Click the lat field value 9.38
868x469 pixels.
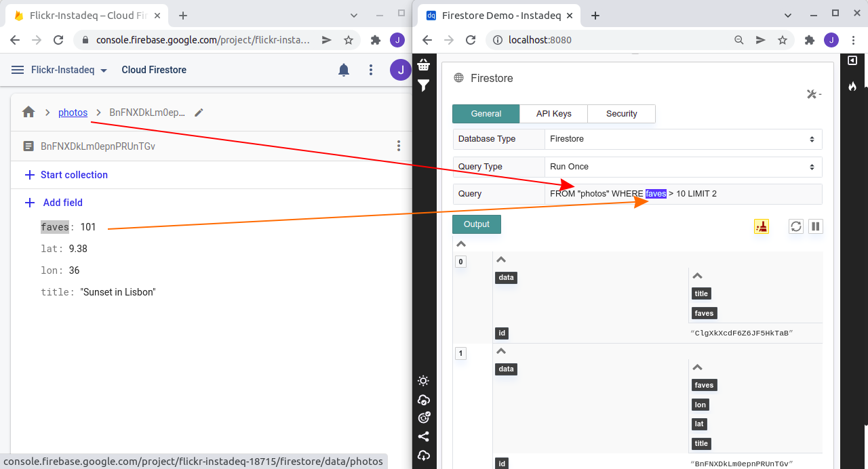[x=78, y=249]
